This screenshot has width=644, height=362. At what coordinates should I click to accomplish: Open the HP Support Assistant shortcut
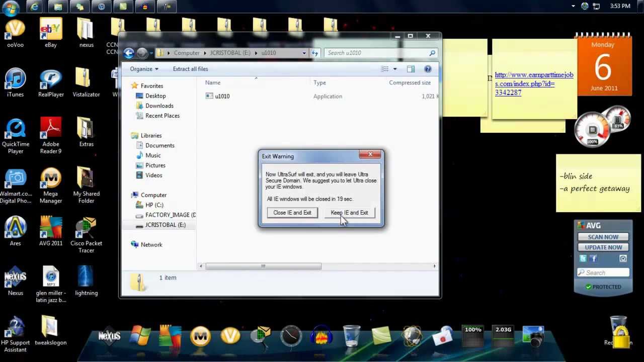tap(15, 334)
